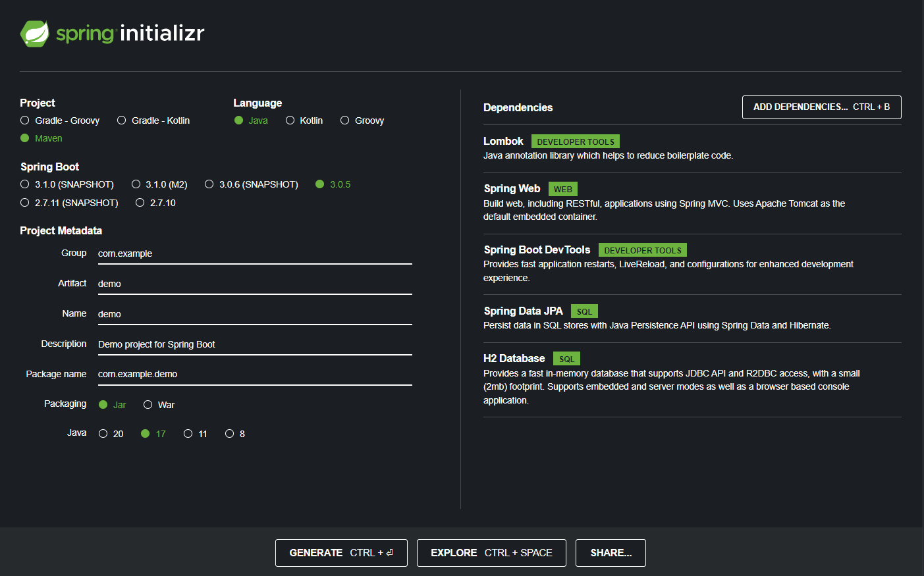Click the Spring Data JPA dependency title
The height and width of the screenshot is (576, 924).
[523, 311]
